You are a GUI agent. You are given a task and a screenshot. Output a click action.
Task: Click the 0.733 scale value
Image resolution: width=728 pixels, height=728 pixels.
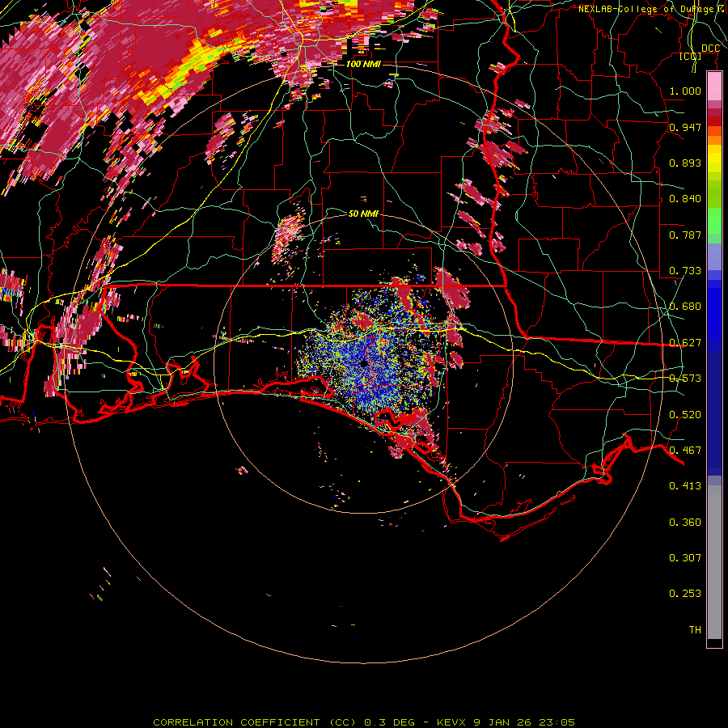[x=685, y=270]
